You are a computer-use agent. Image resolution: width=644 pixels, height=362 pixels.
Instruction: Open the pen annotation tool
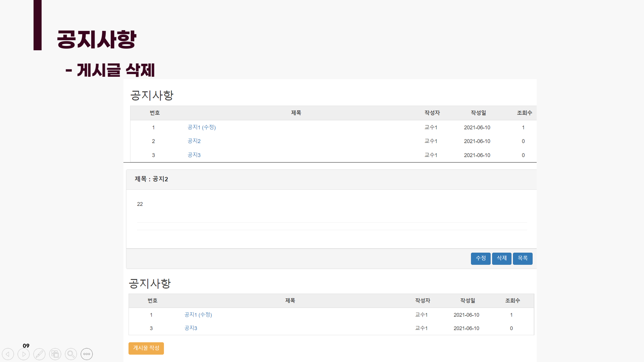pos(40,354)
